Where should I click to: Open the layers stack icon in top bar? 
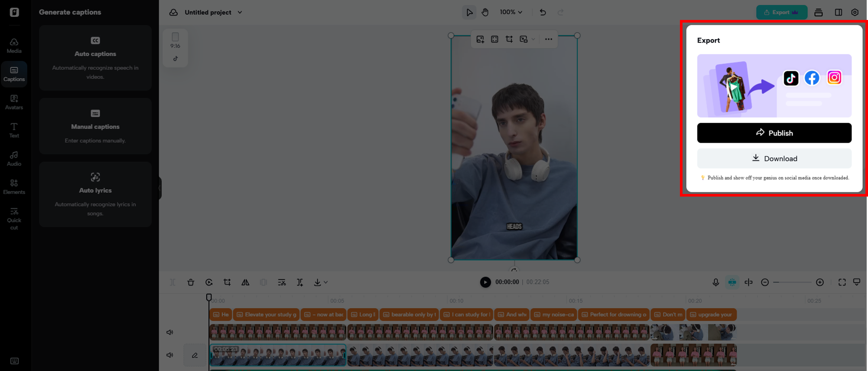(x=818, y=12)
